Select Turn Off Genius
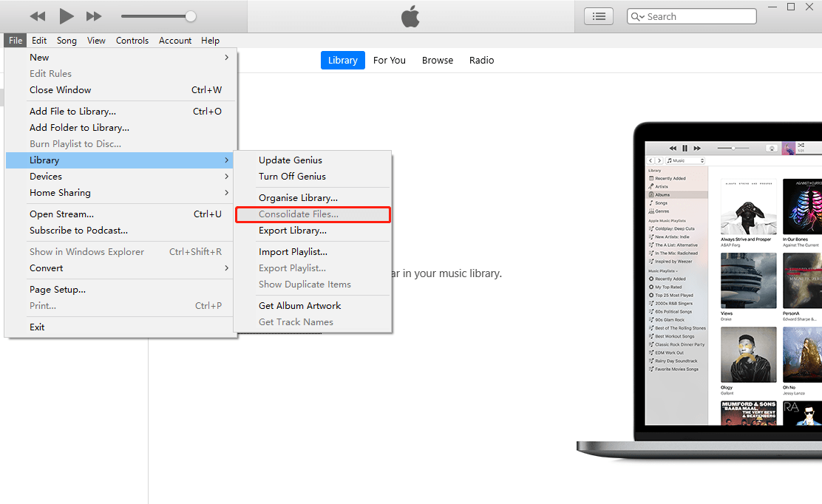 click(313, 176)
